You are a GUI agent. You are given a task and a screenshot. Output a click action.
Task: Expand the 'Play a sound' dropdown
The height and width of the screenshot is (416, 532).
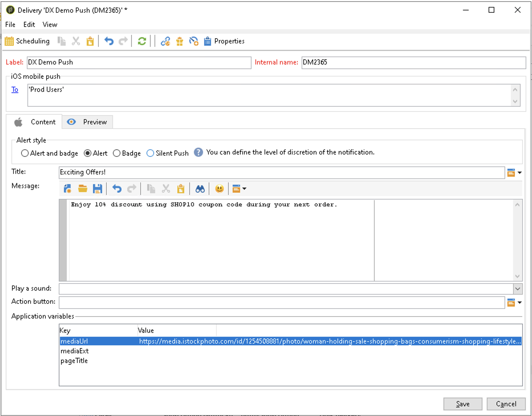(x=517, y=289)
